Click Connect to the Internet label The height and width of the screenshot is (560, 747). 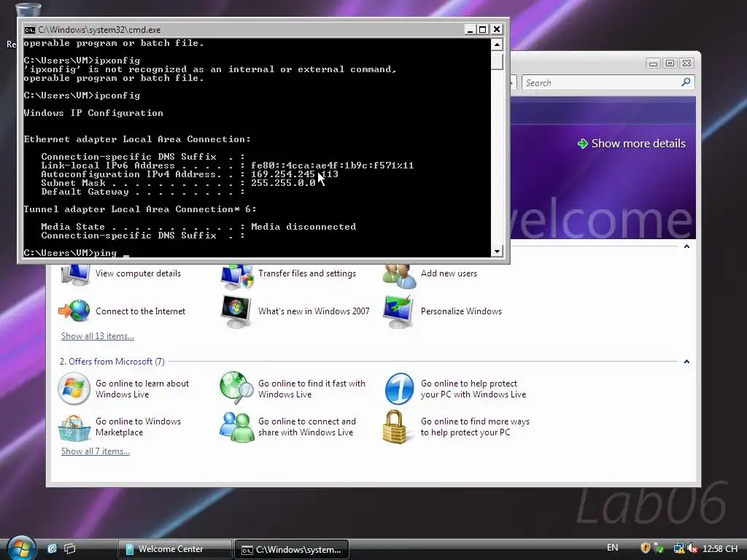click(x=140, y=311)
